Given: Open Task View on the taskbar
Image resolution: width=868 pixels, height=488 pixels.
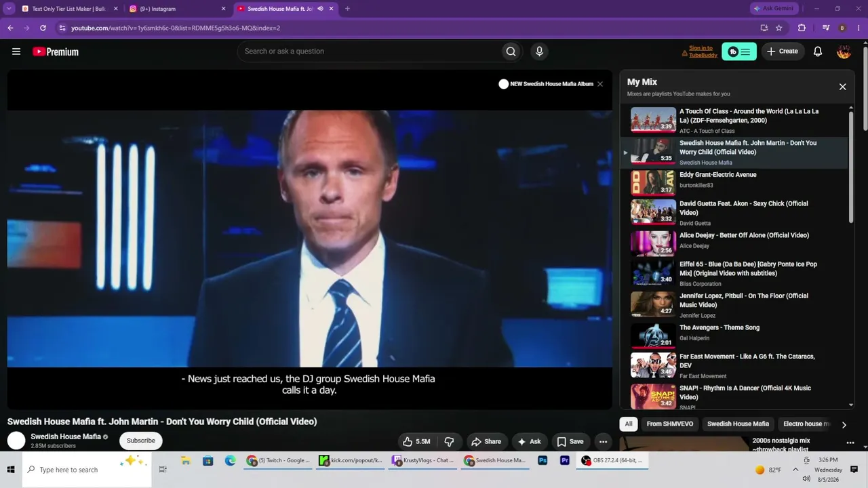Looking at the screenshot, I should point(163,470).
